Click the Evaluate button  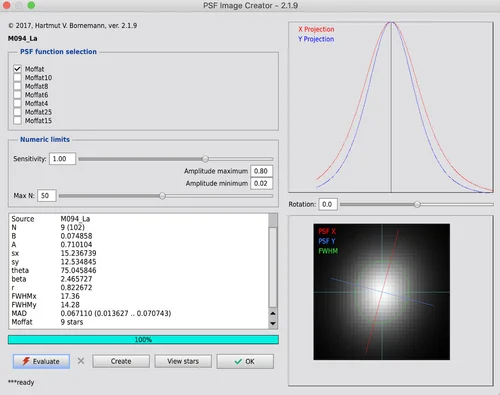pos(41,361)
